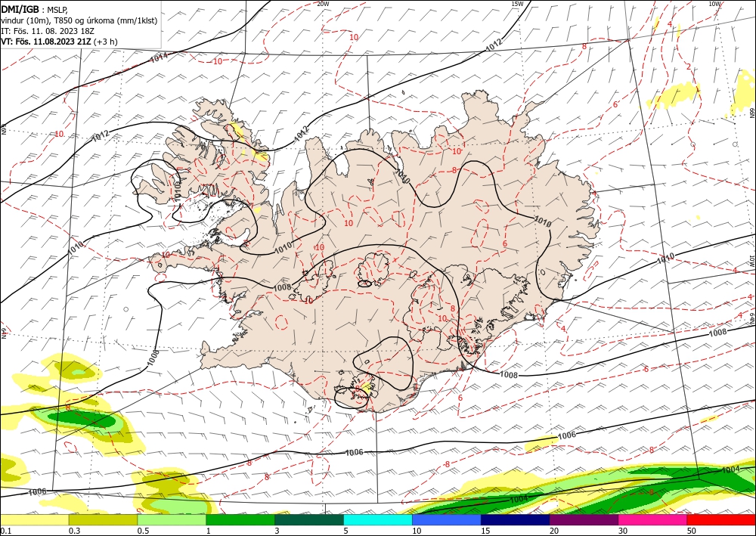The height and width of the screenshot is (536, 756).
Task: Pick the cyan 5–10 legend swatch
Action: [x=378, y=520]
